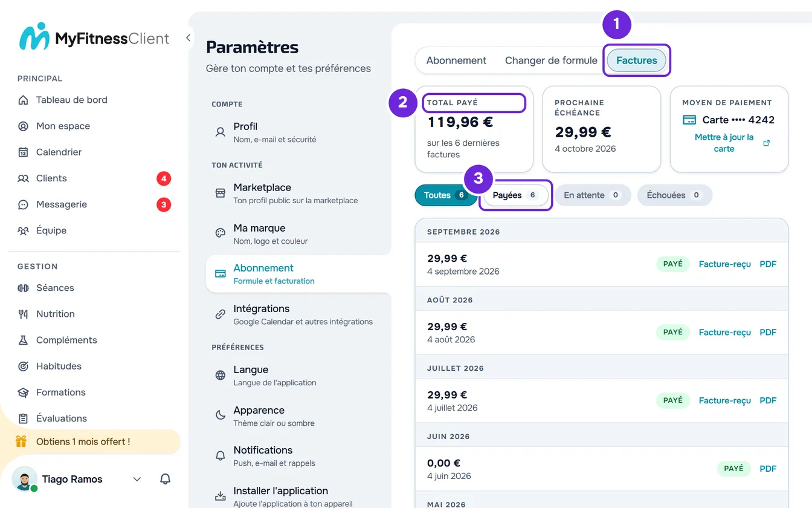812x508 pixels.
Task: Filter invoices by Toutes
Action: [x=446, y=195]
